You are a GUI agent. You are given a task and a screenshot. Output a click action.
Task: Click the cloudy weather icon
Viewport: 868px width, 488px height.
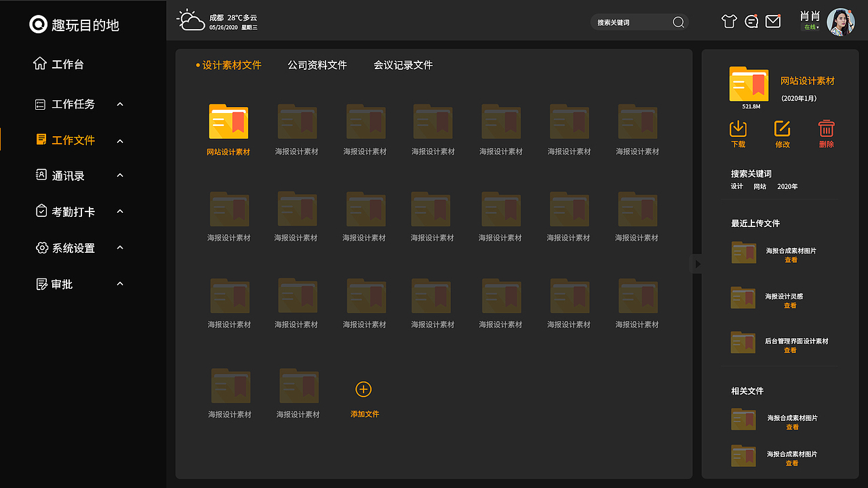[x=191, y=20]
